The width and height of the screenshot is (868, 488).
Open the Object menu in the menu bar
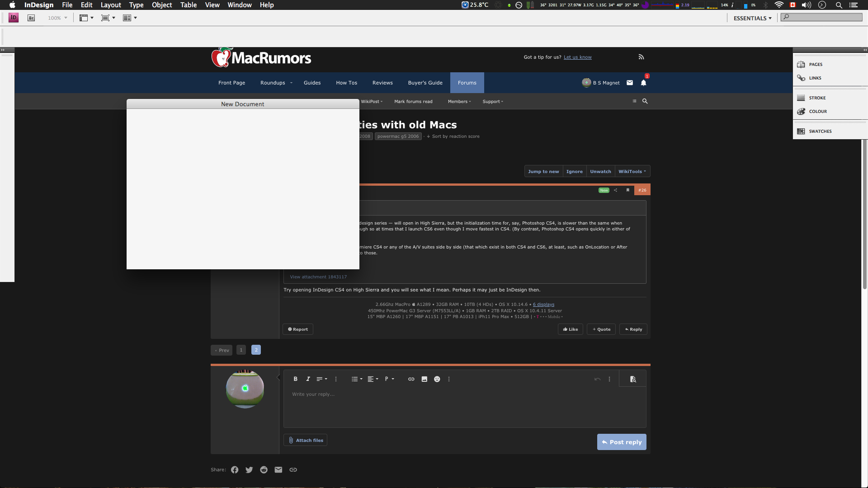[161, 5]
